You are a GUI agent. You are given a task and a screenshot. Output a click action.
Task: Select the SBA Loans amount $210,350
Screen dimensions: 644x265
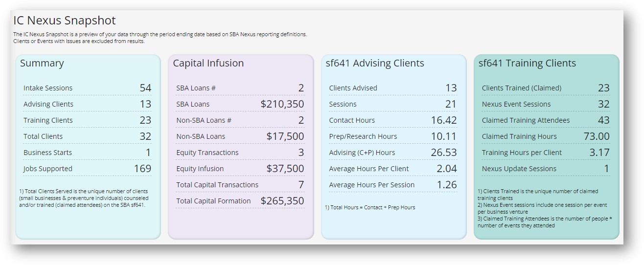[x=282, y=104]
